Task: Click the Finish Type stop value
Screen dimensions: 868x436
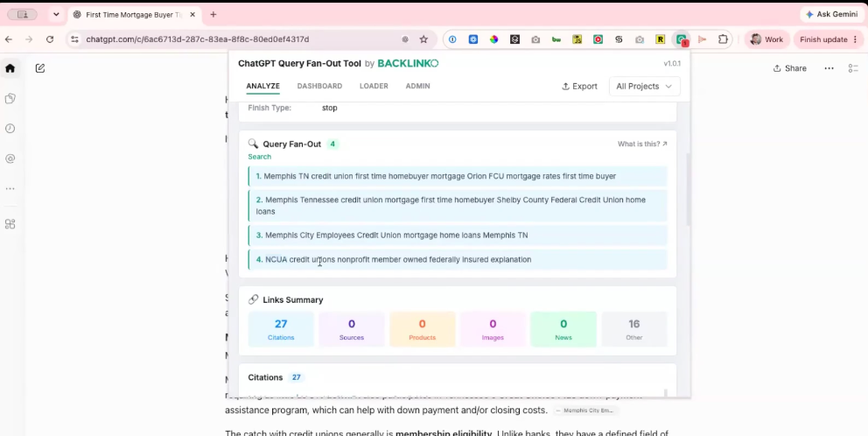Action: (x=329, y=108)
